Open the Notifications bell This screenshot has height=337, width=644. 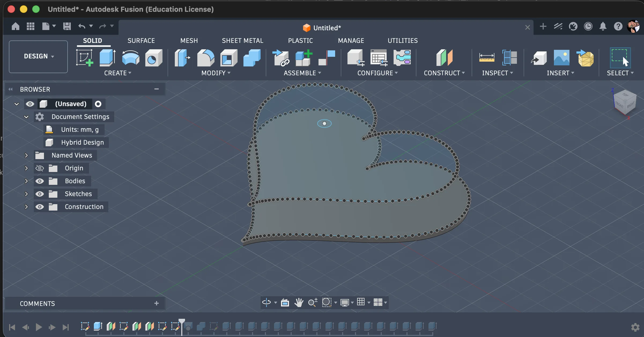pos(603,26)
